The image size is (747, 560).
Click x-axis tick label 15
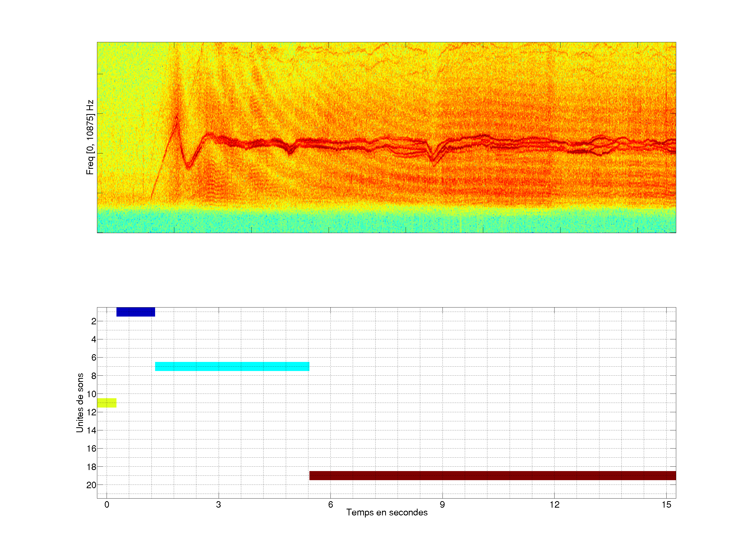coord(666,505)
